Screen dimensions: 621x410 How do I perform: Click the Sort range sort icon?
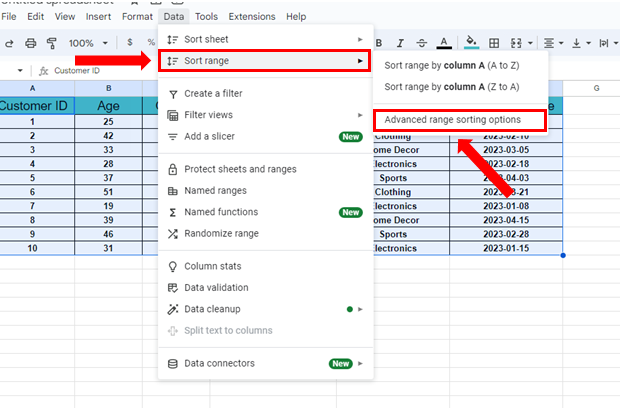tap(173, 61)
